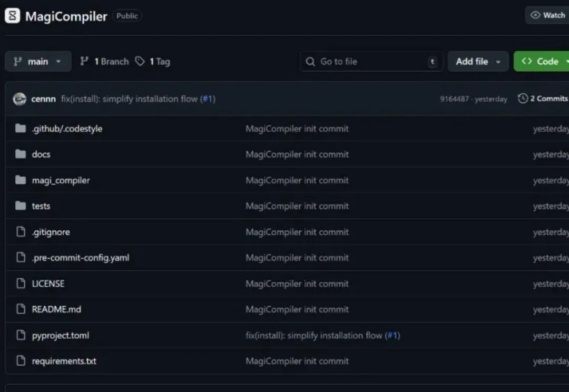Click the docs folder icon
The height and width of the screenshot is (392, 569).
pos(21,154)
